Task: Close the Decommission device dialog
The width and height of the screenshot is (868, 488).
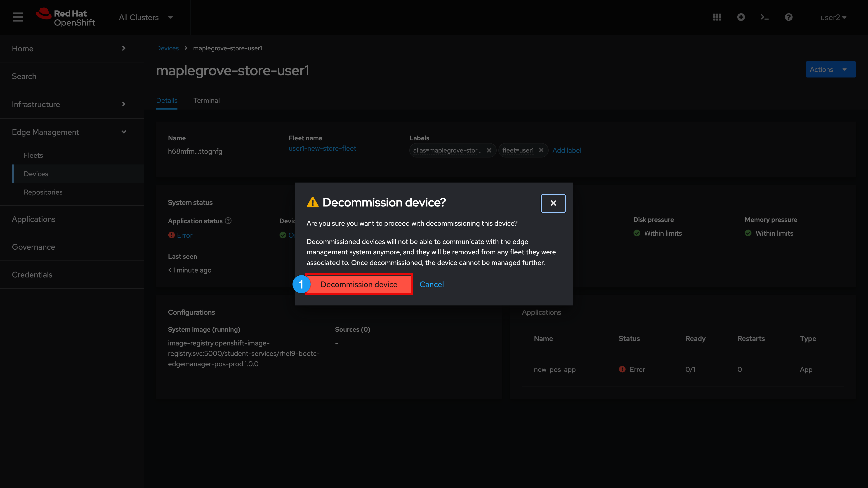Action: point(553,203)
